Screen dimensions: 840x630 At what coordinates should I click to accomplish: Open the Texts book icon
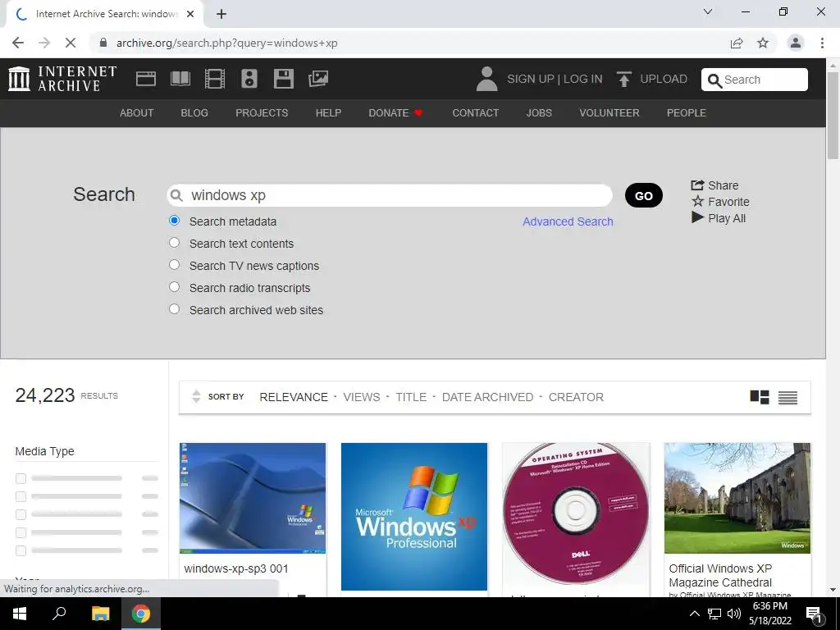pyautogui.click(x=180, y=79)
